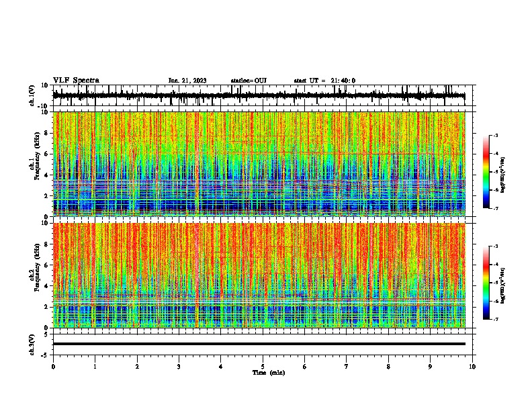Click the thick black ch.3 trace line
The height and width of the screenshot is (411, 532).
coord(259,344)
